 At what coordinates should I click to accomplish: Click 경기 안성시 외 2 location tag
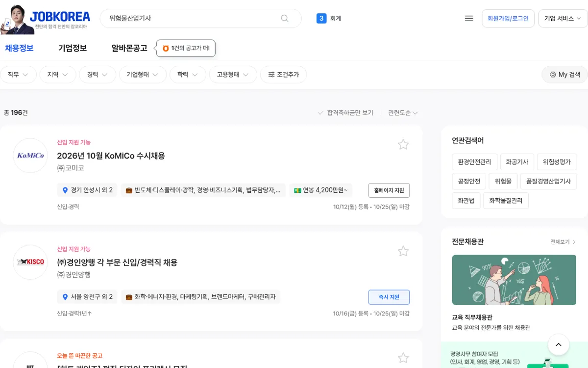[x=87, y=190]
